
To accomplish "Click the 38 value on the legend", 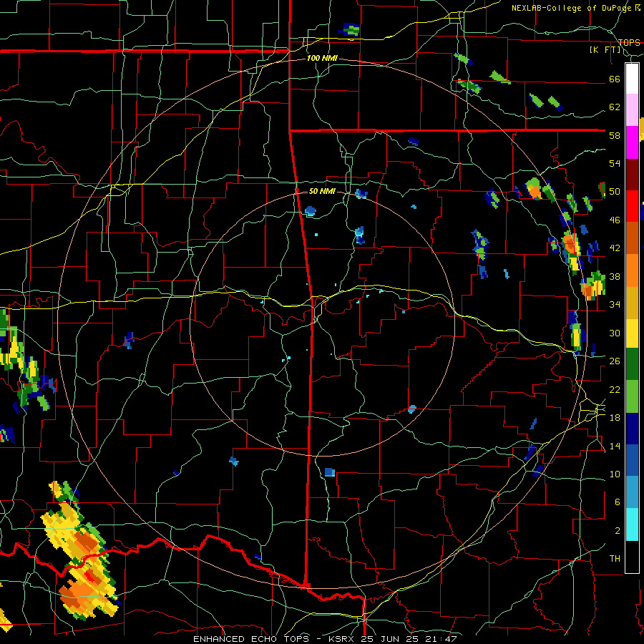I will pos(615,276).
